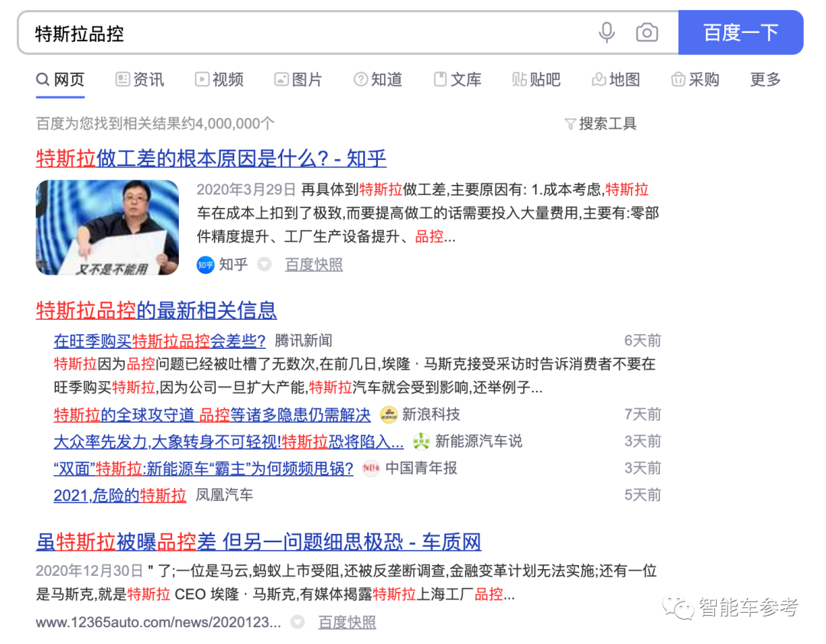This screenshot has width=826, height=644.
Task: Open the 特斯拉做工差的根本原因 知乎 result
Action: tap(211, 158)
